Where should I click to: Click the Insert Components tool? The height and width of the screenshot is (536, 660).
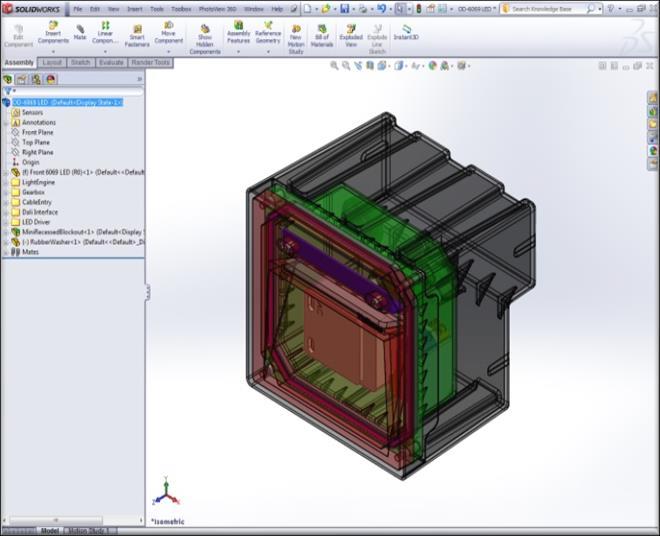click(53, 33)
